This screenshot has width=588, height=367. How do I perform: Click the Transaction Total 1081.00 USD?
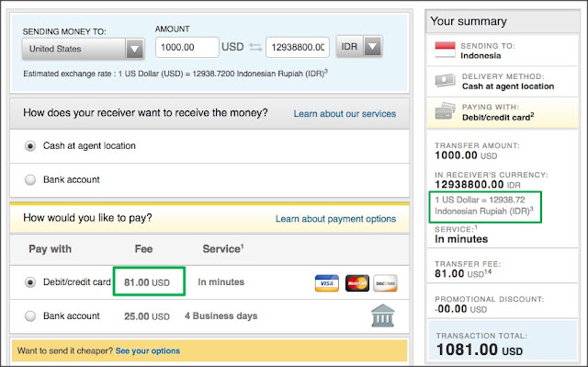(480, 350)
